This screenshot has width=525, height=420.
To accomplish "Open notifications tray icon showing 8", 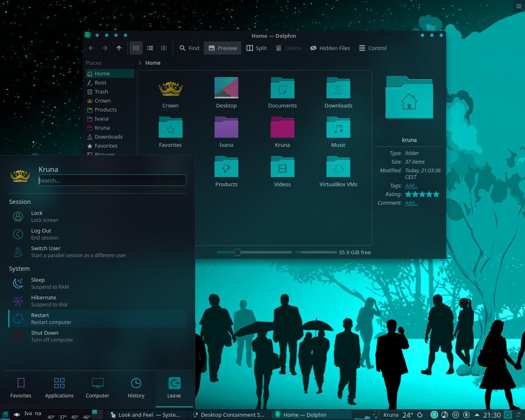I will (434, 415).
